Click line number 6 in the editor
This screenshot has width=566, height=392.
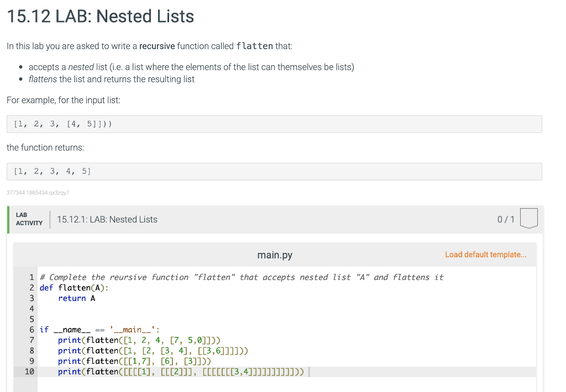tap(32, 329)
